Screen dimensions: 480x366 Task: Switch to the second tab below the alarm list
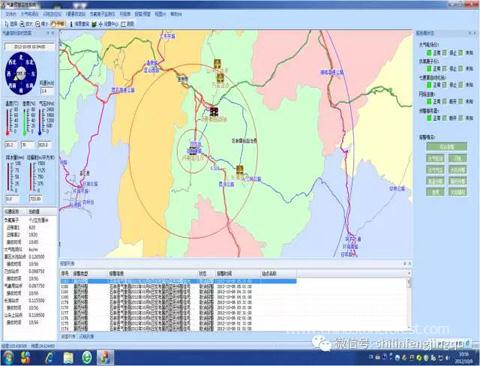(87, 336)
